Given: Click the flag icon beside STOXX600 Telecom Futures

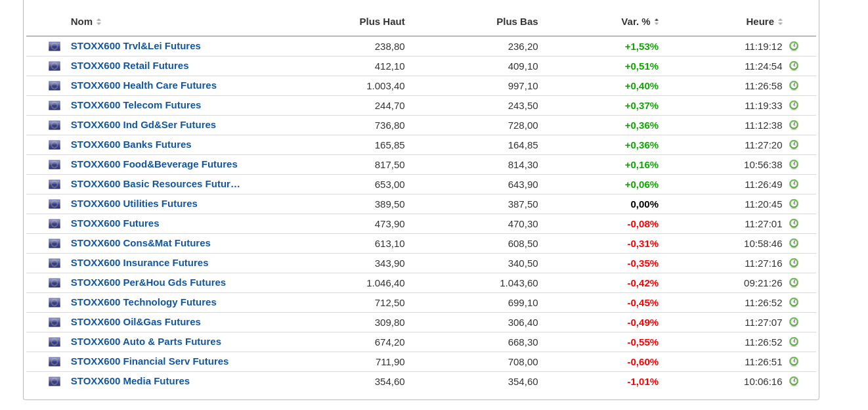Looking at the screenshot, I should click(x=54, y=106).
